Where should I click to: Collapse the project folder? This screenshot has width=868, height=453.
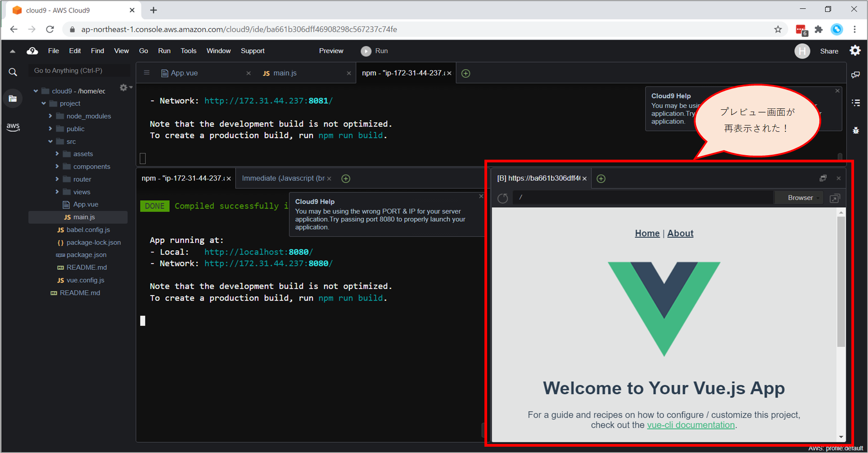pos(44,103)
